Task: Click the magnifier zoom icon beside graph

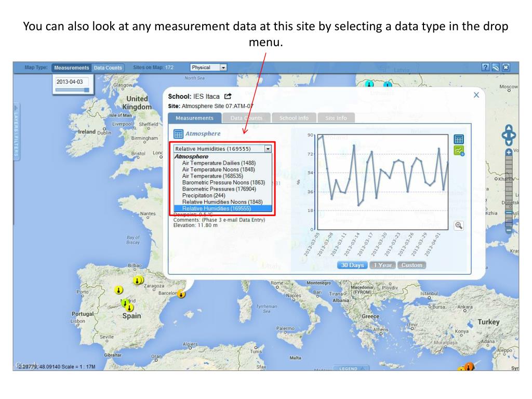Action: click(459, 225)
